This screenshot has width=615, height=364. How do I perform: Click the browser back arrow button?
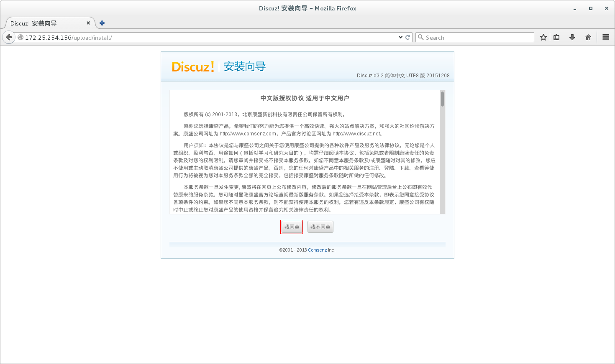click(x=9, y=37)
